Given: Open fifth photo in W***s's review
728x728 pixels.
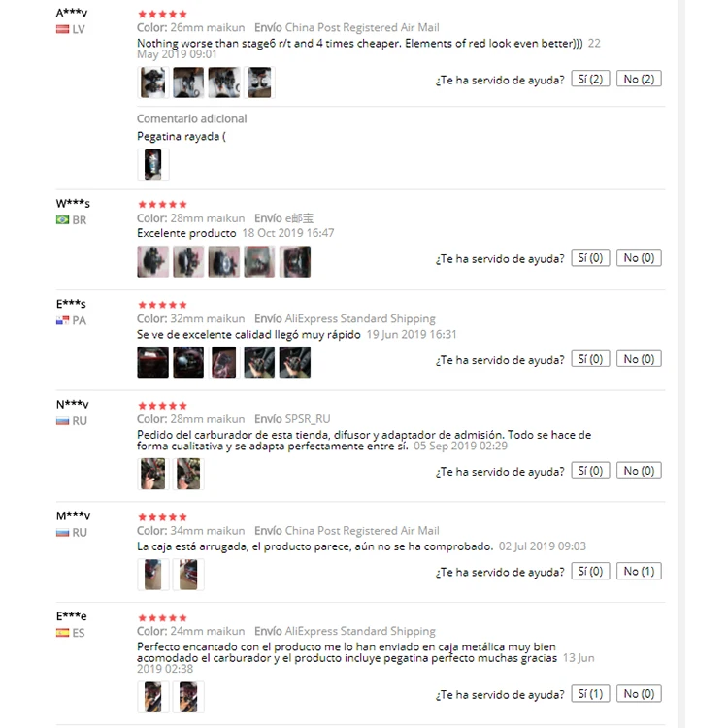Looking at the screenshot, I should click(295, 262).
